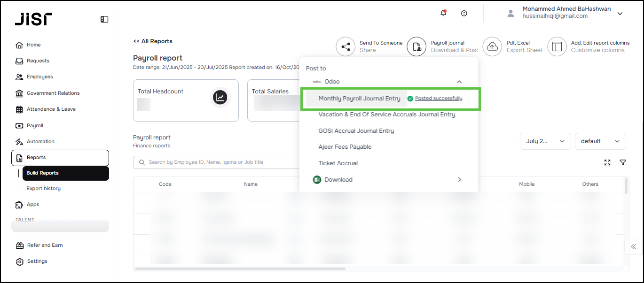Click the Posted successfully link

coord(439,99)
